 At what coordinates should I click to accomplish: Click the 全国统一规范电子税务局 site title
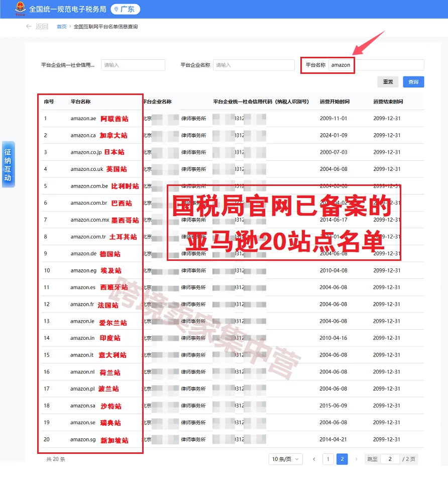[68, 9]
